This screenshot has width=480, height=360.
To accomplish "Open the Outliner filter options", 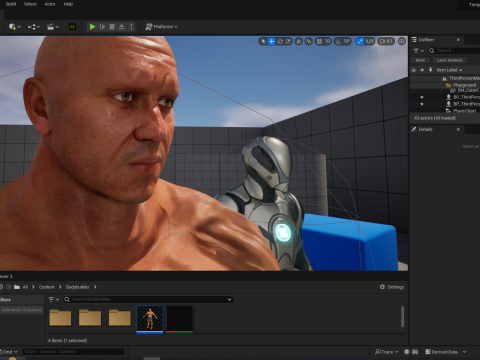I will 418,51.
